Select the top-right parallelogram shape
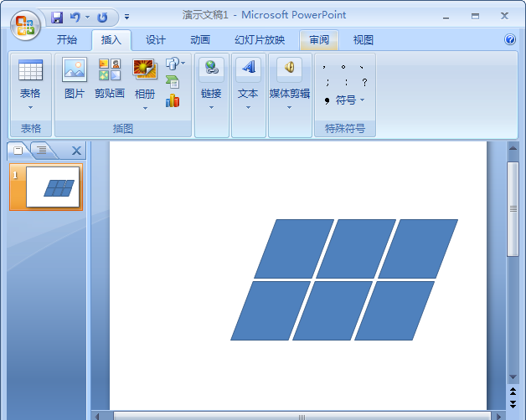 (418, 248)
